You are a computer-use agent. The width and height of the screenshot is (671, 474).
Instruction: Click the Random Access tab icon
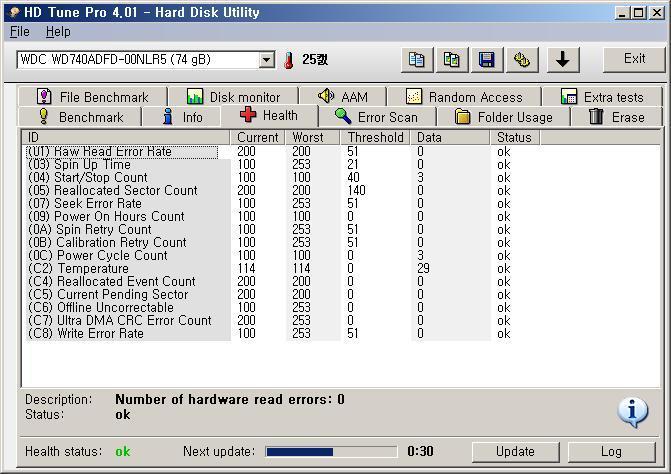(x=413, y=97)
